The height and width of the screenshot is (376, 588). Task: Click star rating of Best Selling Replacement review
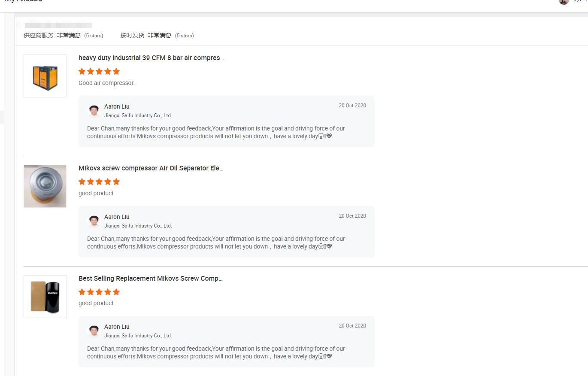[x=99, y=292]
